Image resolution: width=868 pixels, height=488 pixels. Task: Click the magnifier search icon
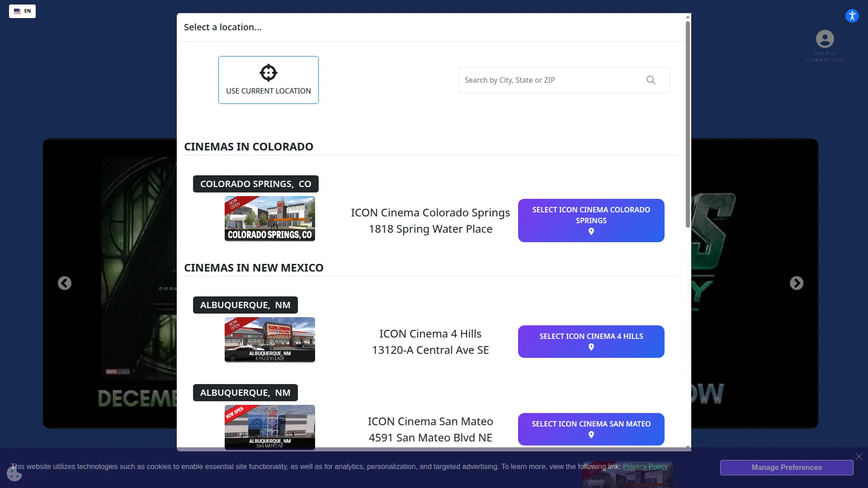tap(651, 80)
